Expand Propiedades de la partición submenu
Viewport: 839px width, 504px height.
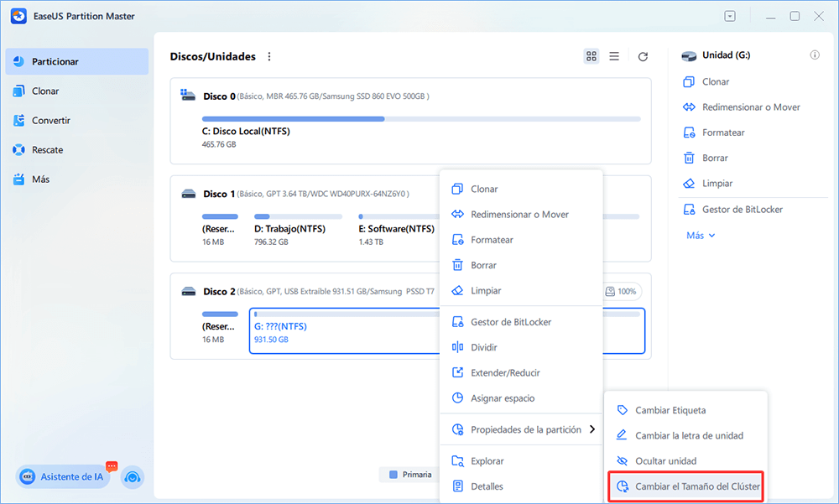pyautogui.click(x=524, y=429)
